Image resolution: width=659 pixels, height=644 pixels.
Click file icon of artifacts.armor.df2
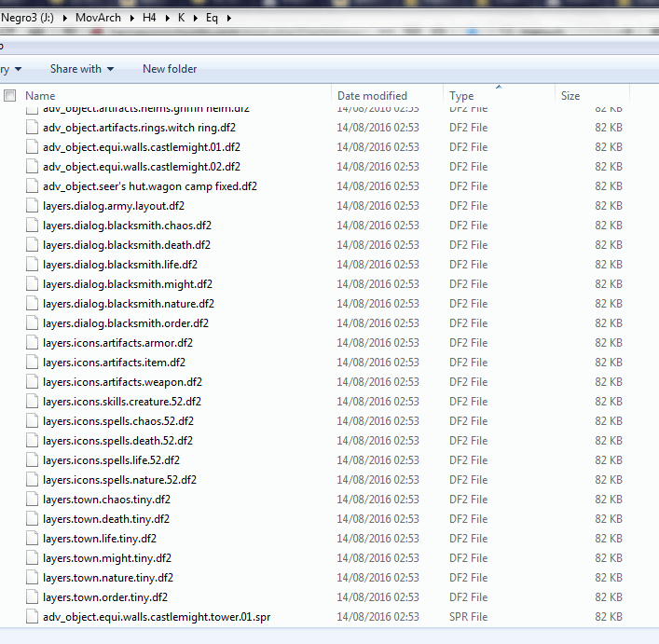32,343
